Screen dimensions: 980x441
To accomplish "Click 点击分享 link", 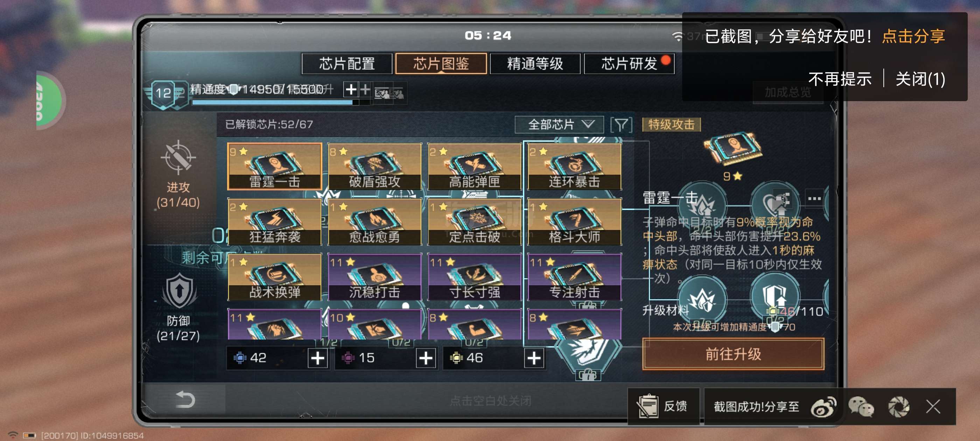I will point(913,36).
